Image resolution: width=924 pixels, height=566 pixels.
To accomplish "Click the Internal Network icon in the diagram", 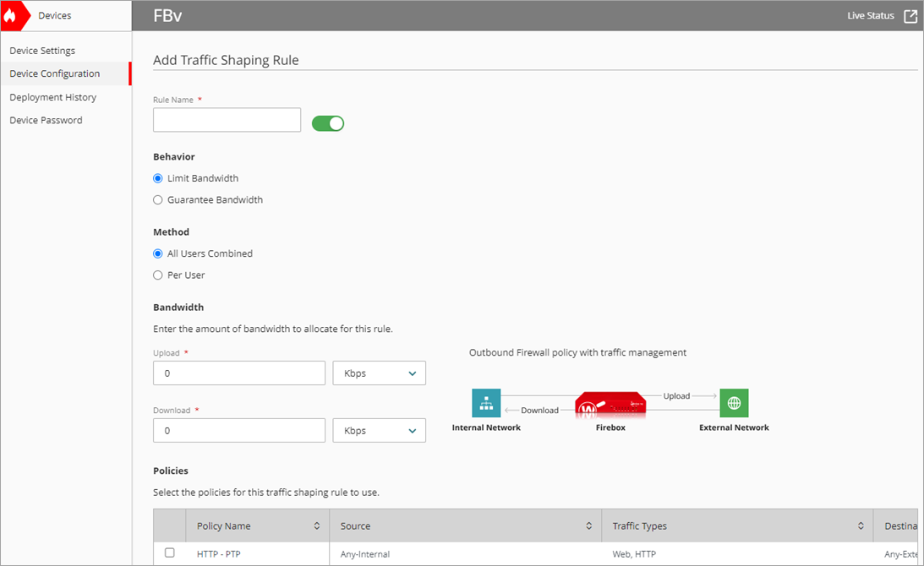I will (x=486, y=403).
